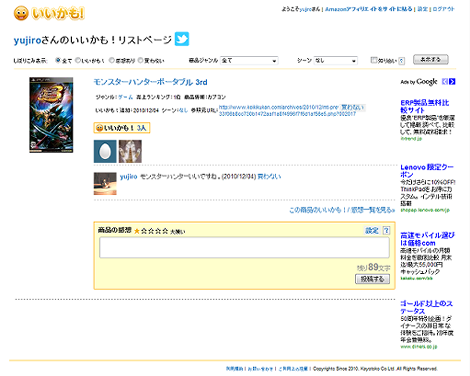This screenshot has width=470, height=376.
Task: Click the smiley face logo icon
Action: click(21, 13)
